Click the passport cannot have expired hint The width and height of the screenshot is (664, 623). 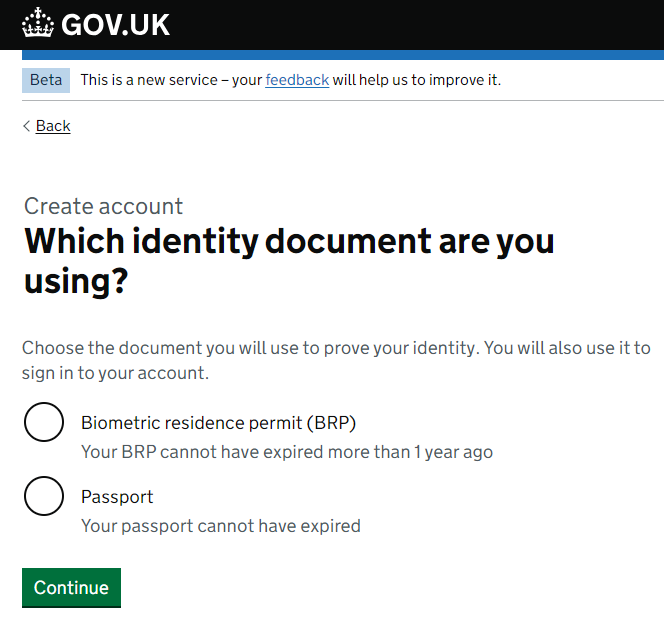[221, 526]
